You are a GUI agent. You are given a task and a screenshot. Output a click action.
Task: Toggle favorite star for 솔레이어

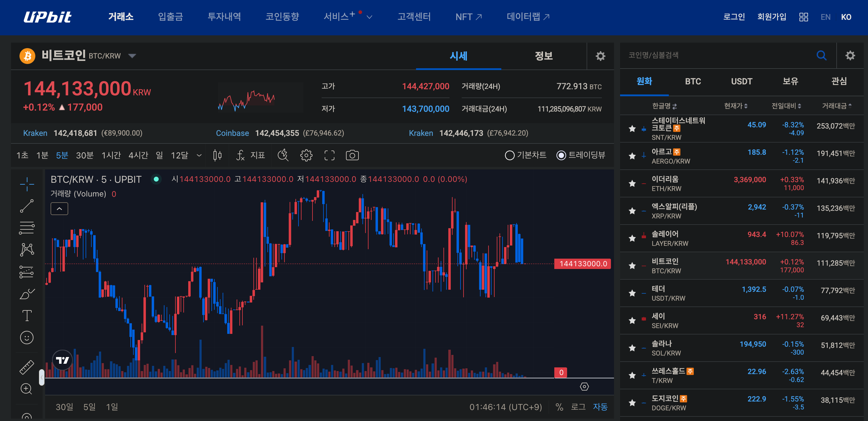[632, 238]
